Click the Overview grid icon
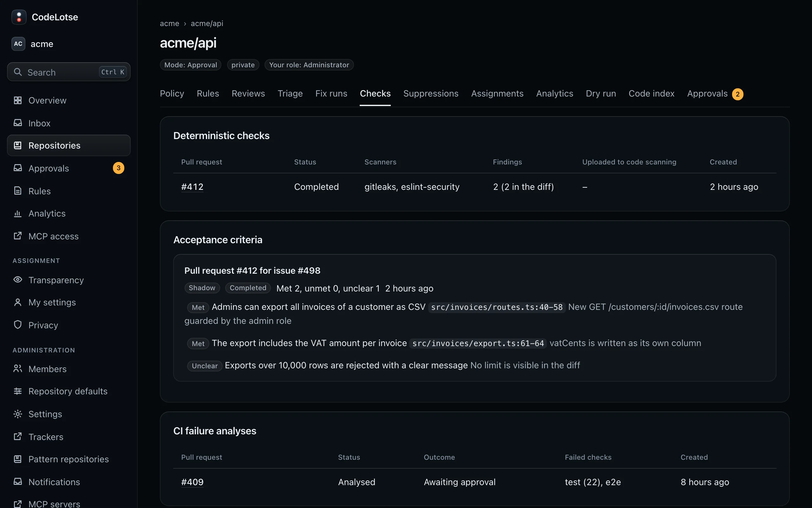Screen dimensions: 812x508 pyautogui.click(x=18, y=100)
